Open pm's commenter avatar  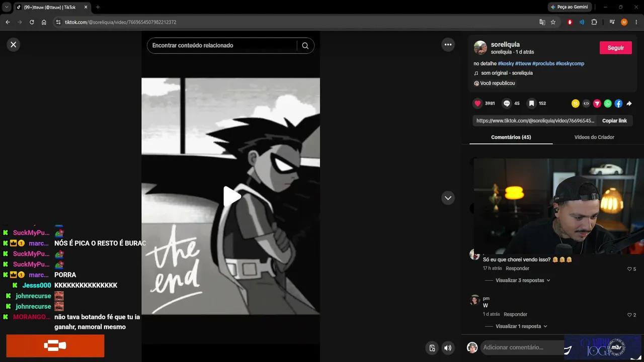[474, 301]
